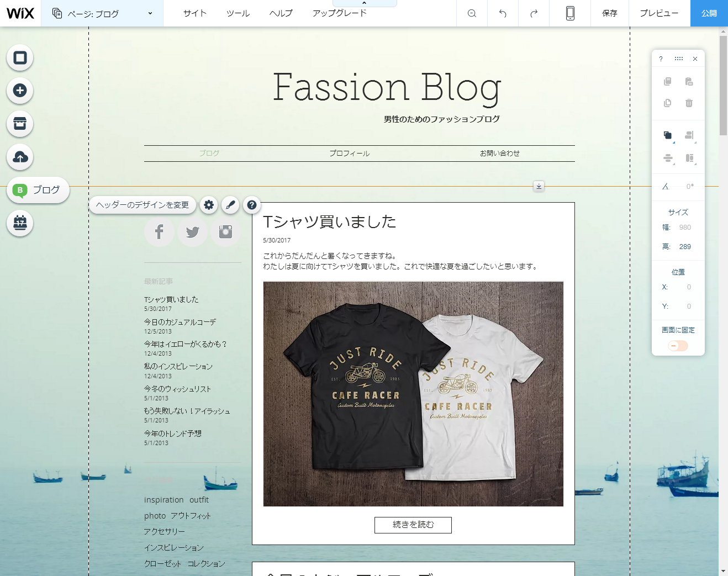
Task: Switch to mobile editor view
Action: click(570, 13)
